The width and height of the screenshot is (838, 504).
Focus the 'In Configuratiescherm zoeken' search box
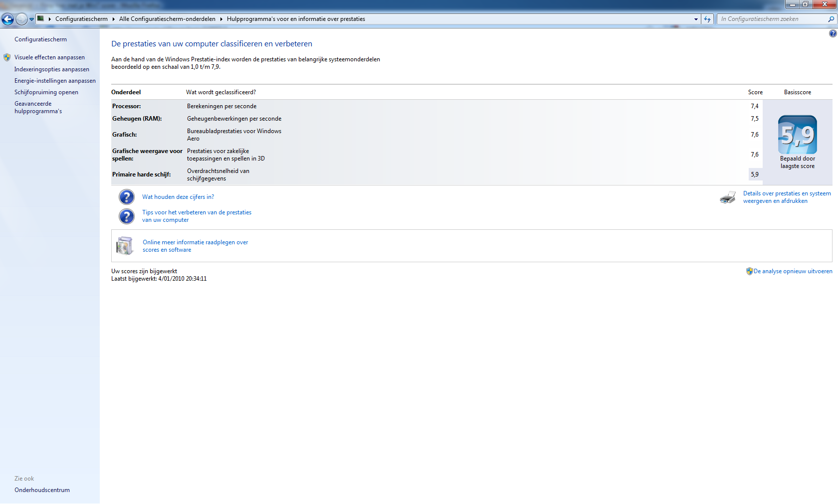pyautogui.click(x=772, y=19)
